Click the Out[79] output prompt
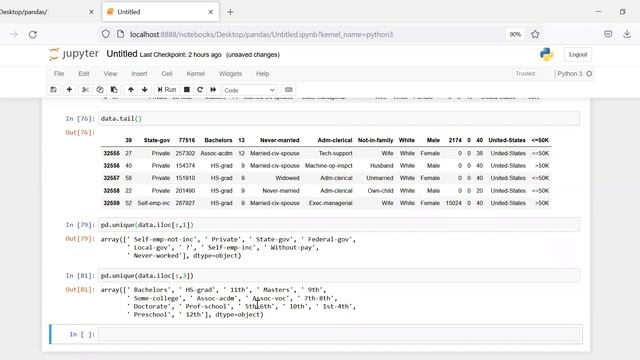 (x=80, y=239)
